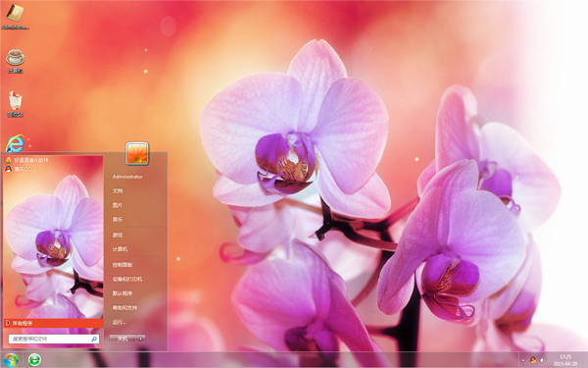Open 音乐 in the Start menu

click(x=118, y=219)
